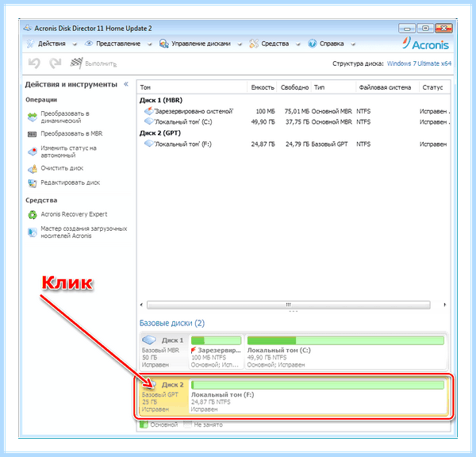Click the Redo arrow icon in toolbar
476x457 pixels.
tap(56, 63)
